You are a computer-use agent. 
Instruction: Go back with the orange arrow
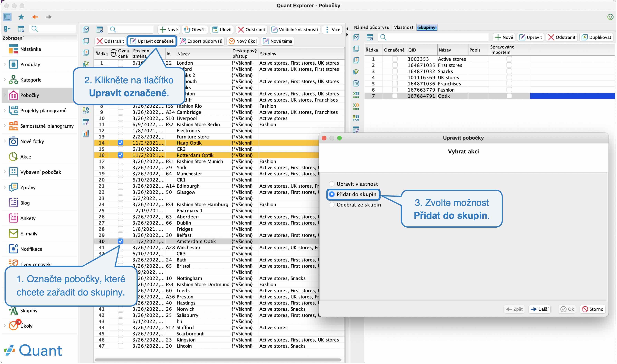click(35, 17)
